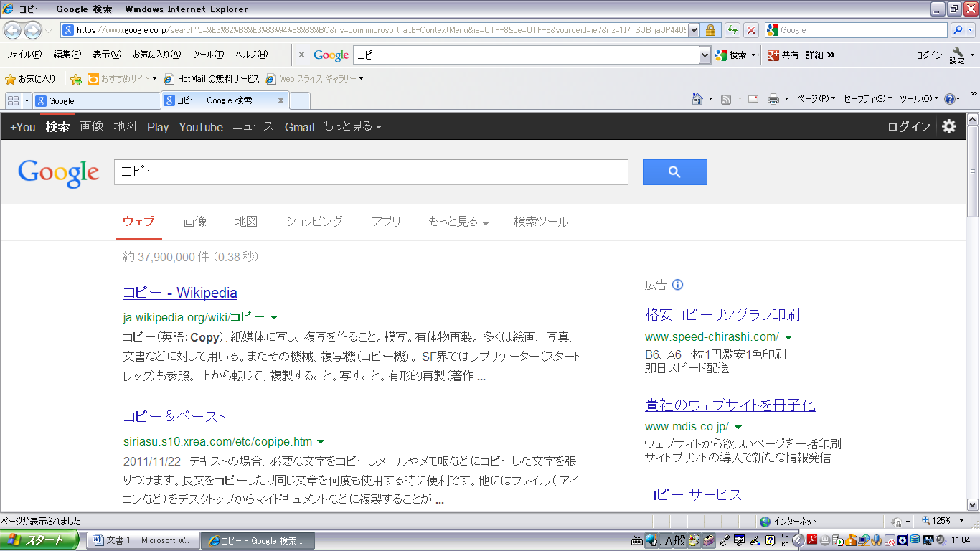Select the 画像 search filter tab

[x=195, y=222]
